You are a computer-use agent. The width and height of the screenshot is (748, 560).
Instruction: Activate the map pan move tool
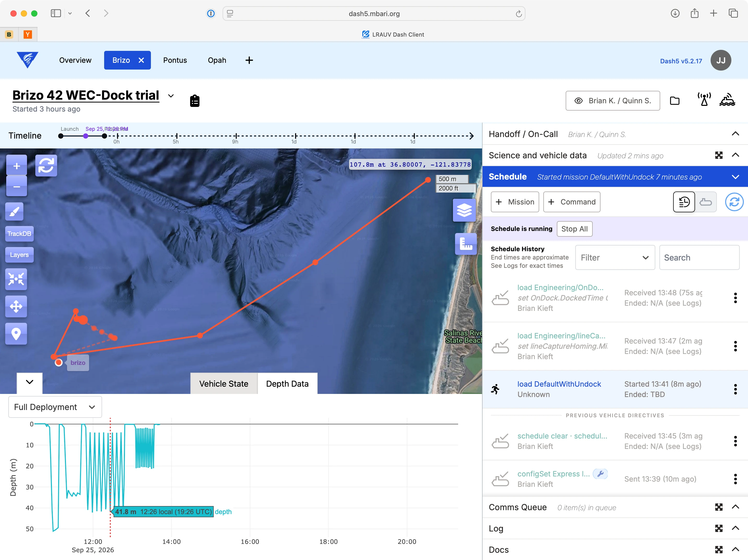coord(16,306)
